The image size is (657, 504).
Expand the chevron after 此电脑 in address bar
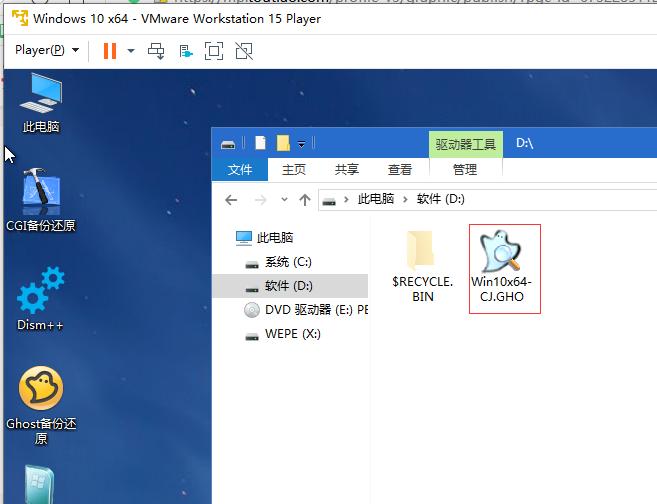tap(405, 199)
